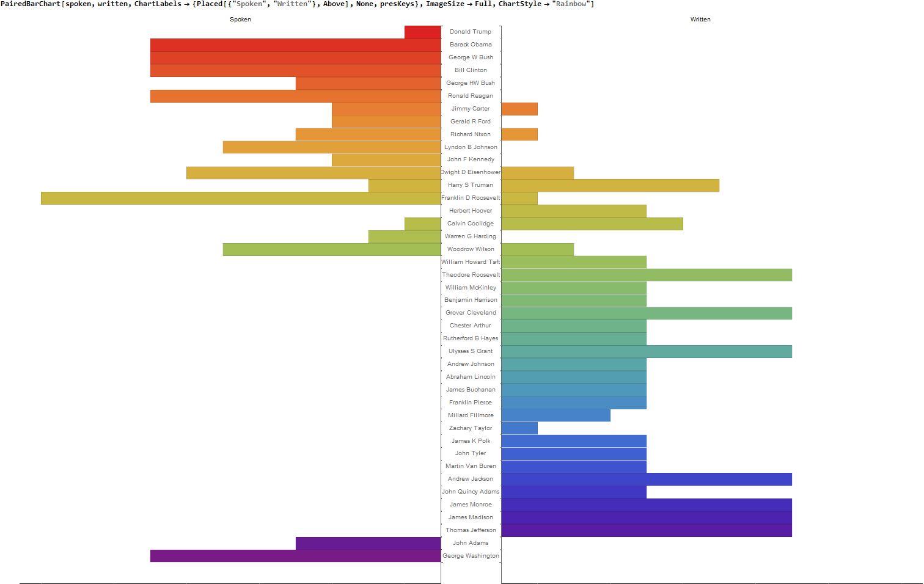Click Grover Cleveland's Written bar
This screenshot has width=924, height=584.
click(647, 313)
